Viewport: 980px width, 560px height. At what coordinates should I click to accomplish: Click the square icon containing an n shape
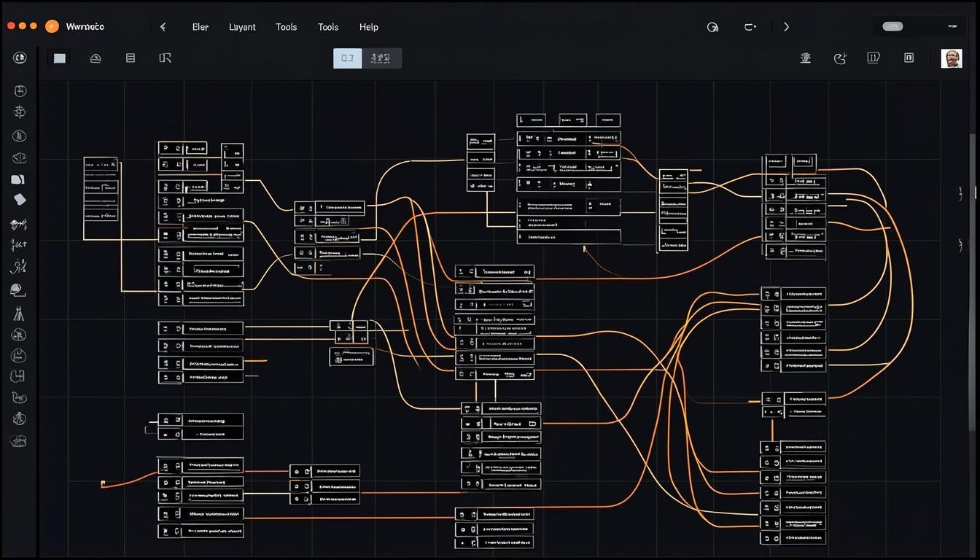pyautogui.click(x=909, y=58)
